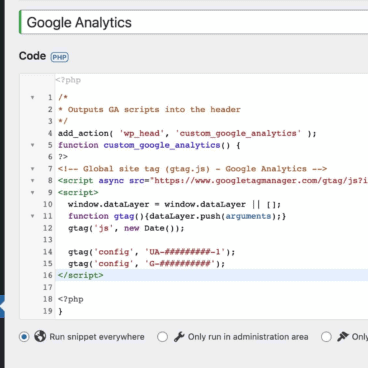Collapse the script block at line 9

[32, 192]
